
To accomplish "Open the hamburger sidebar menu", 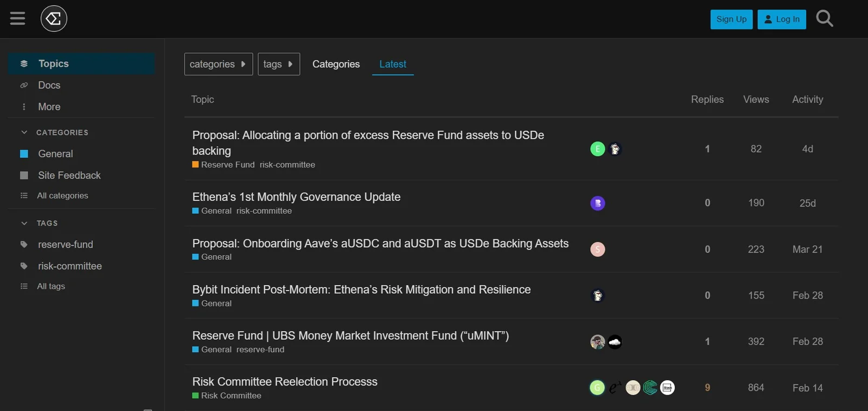I will (17, 18).
